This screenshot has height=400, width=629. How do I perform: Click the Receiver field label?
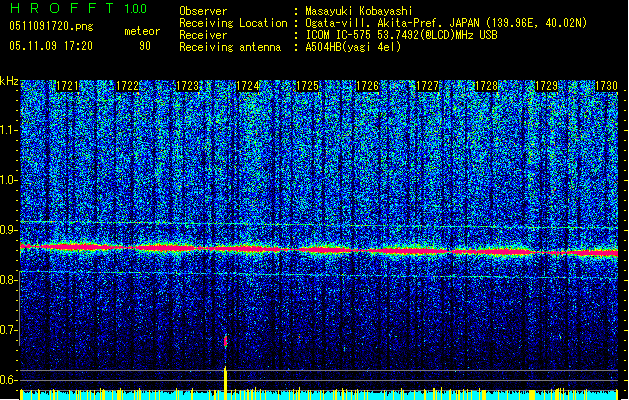coord(203,35)
